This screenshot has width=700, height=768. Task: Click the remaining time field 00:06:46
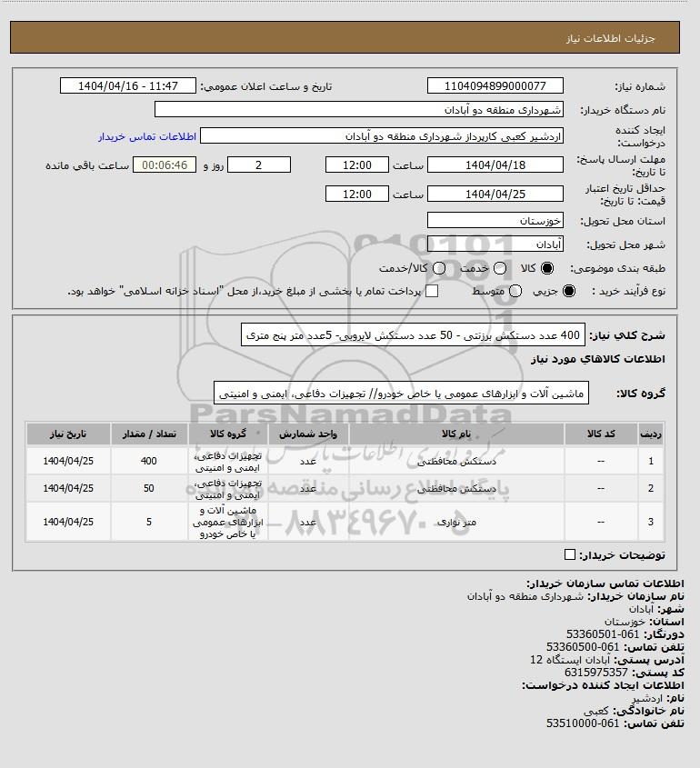click(x=165, y=165)
